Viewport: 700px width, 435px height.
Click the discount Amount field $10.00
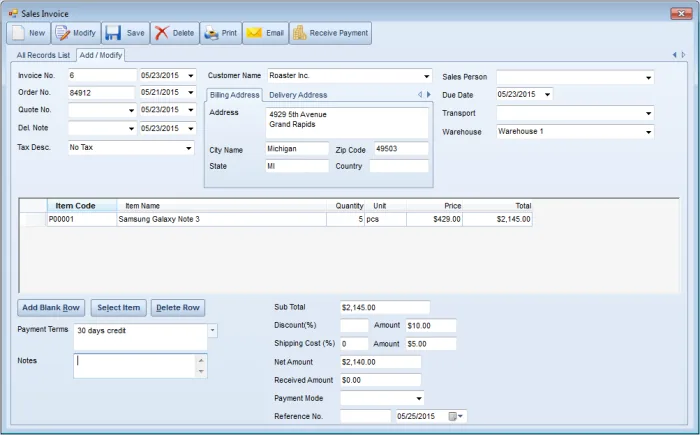[x=431, y=326]
